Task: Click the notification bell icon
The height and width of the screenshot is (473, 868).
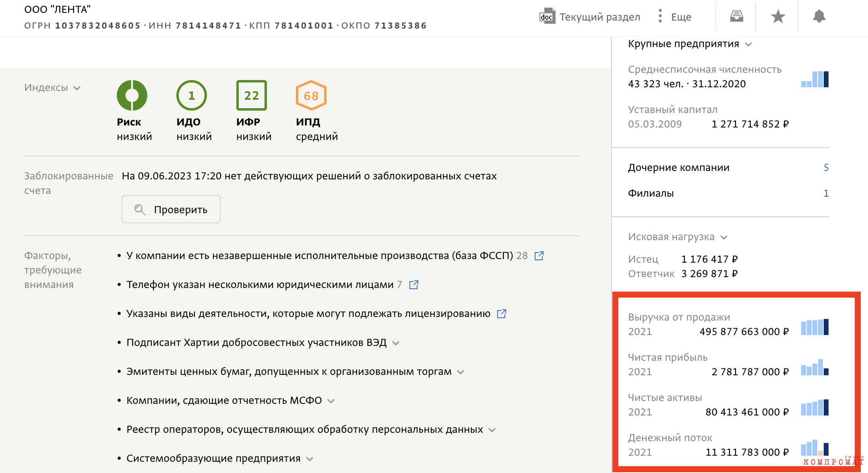Action: coord(819,16)
